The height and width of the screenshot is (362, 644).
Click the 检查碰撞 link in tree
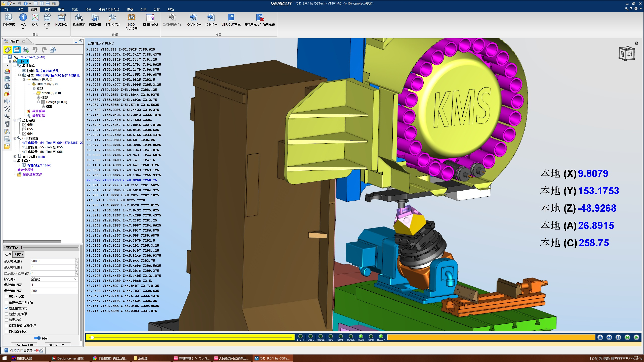(x=38, y=111)
